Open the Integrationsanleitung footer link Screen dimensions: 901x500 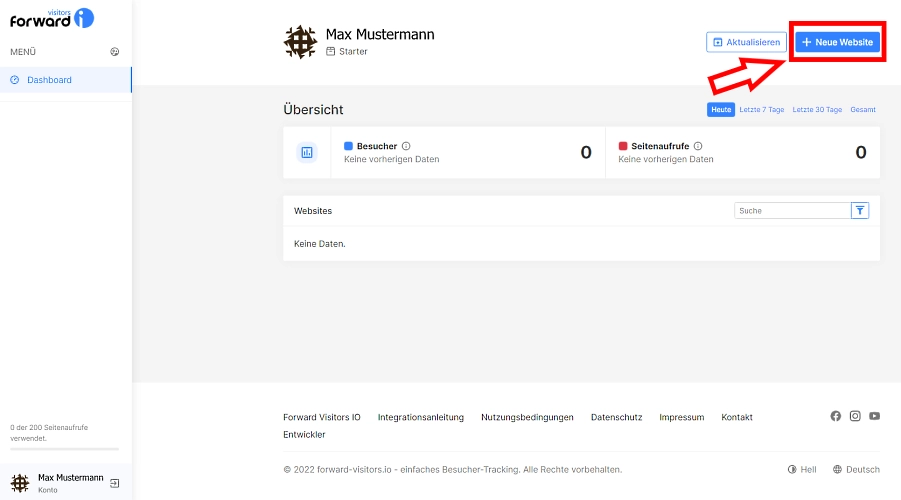pos(421,417)
